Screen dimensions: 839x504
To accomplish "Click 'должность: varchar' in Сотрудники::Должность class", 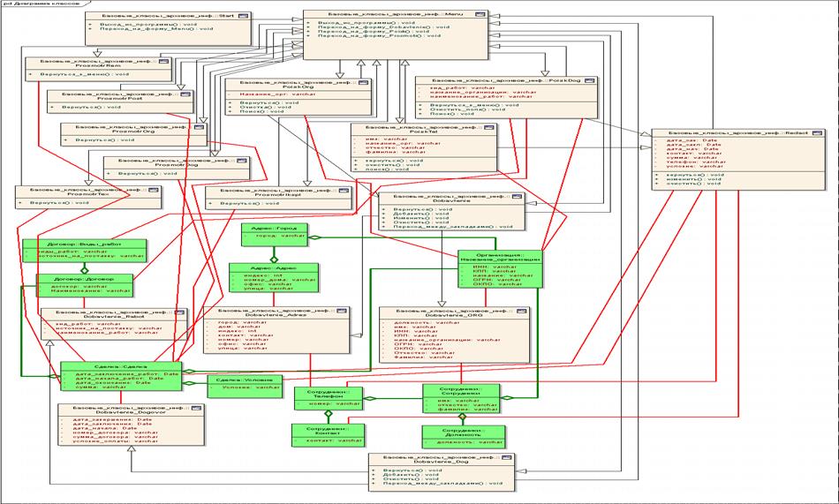I will pos(469,442).
